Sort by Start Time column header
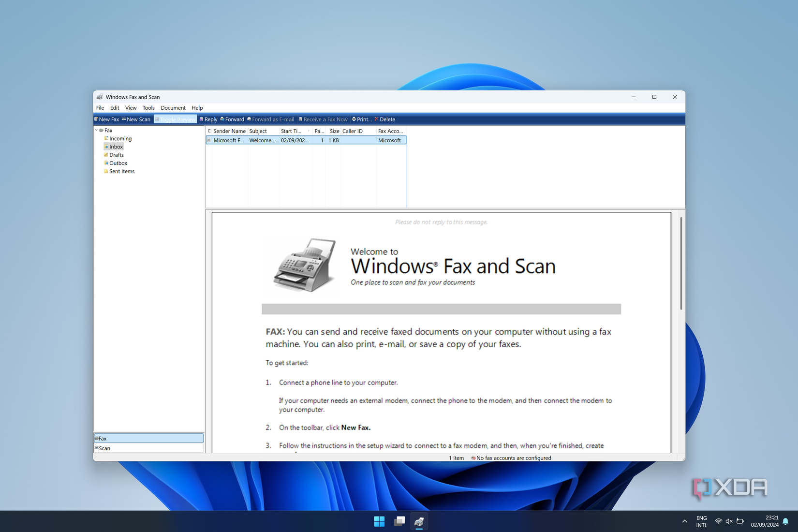This screenshot has height=532, width=798. click(296, 131)
